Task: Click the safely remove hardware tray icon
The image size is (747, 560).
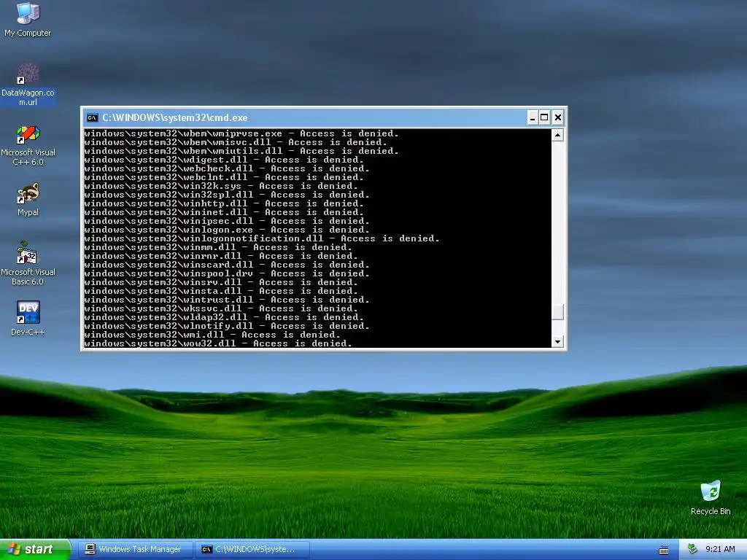Action: coord(692,549)
